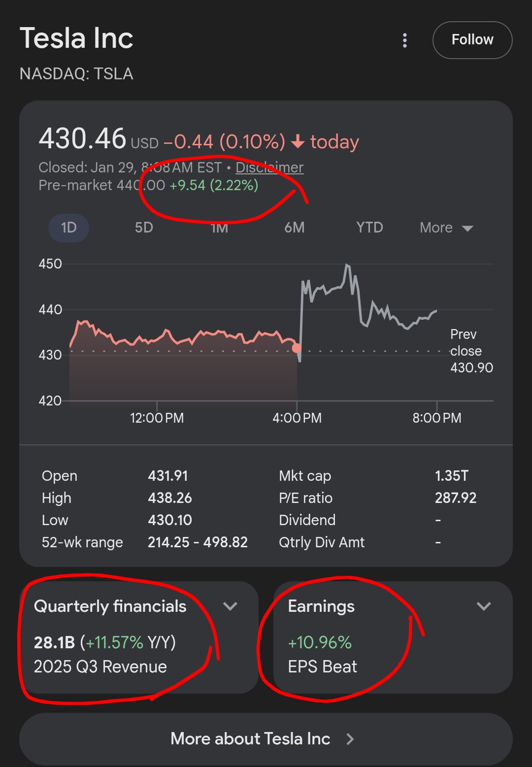Image resolution: width=532 pixels, height=767 pixels.
Task: Follow Tesla Inc stock
Action: 472,40
